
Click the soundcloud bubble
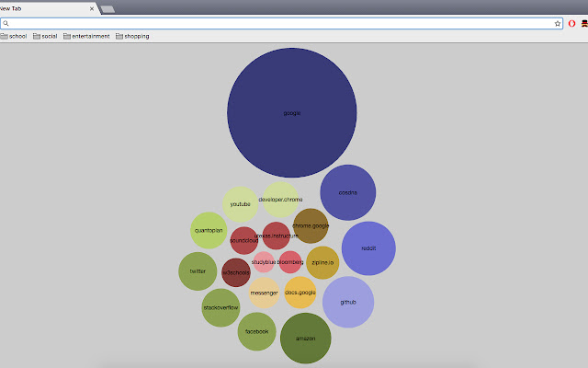244,240
